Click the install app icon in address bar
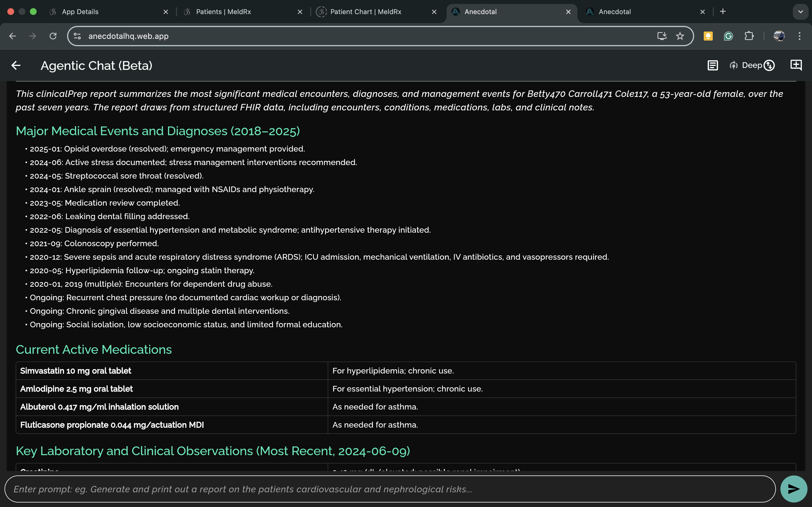 coord(661,36)
